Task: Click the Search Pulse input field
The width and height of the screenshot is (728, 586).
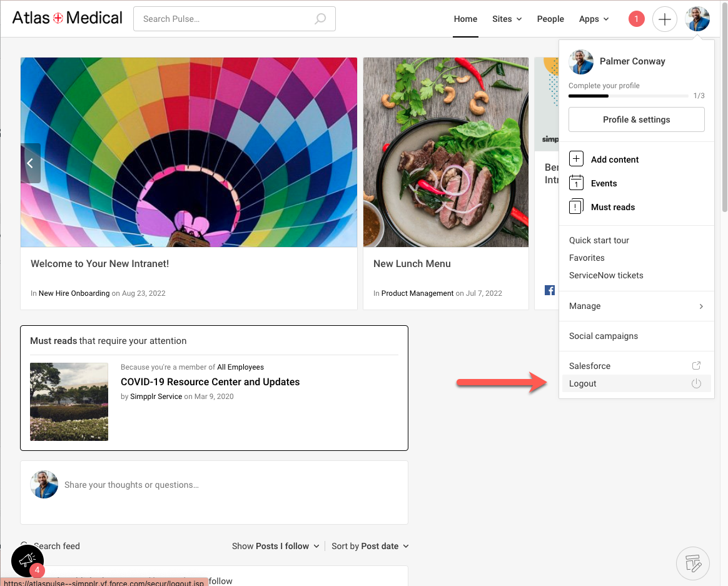Action: pyautogui.click(x=234, y=19)
